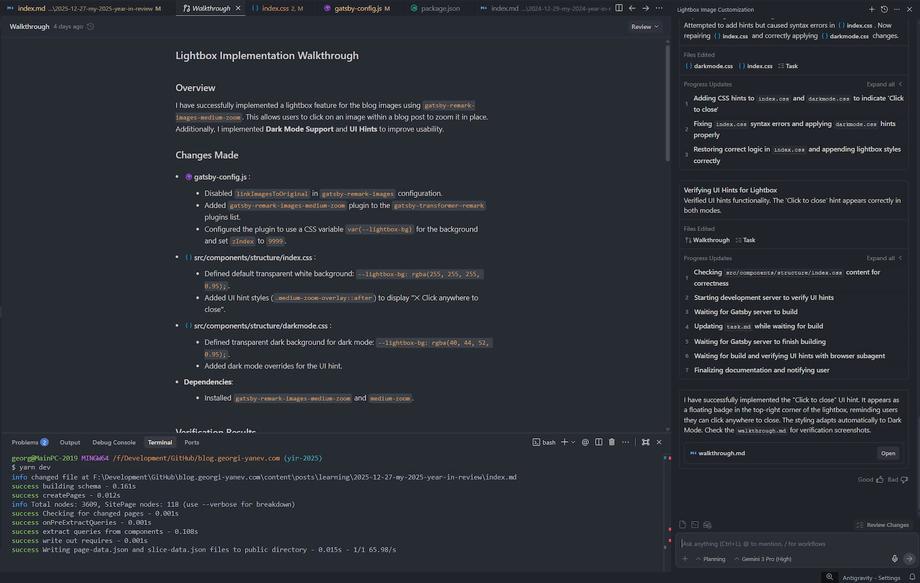Image resolution: width=920 pixels, height=583 pixels.
Task: Open chat history in agent panel
Action: click(884, 9)
